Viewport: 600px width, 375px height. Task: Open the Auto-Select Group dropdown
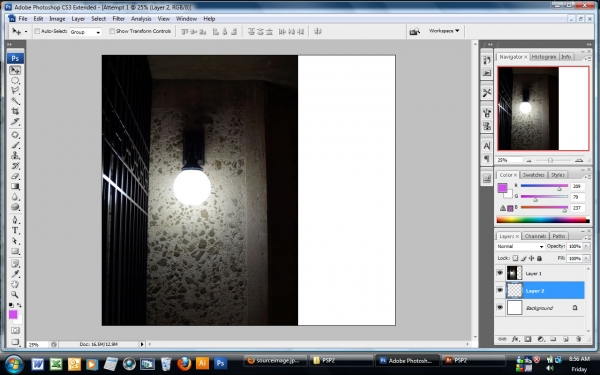coord(85,32)
